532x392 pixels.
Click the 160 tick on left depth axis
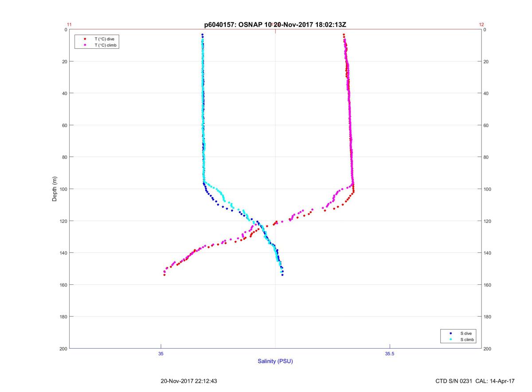pos(63,285)
